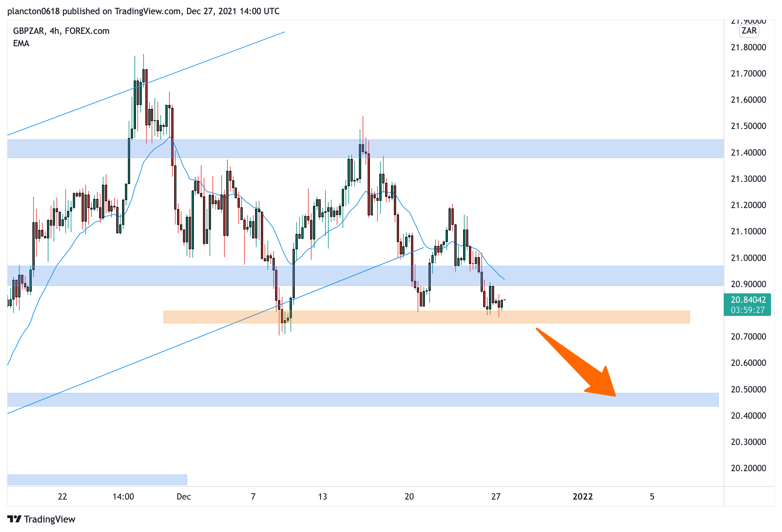The width and height of the screenshot is (782, 532).
Task: Click the 13 date label on time axis
Action: [322, 497]
